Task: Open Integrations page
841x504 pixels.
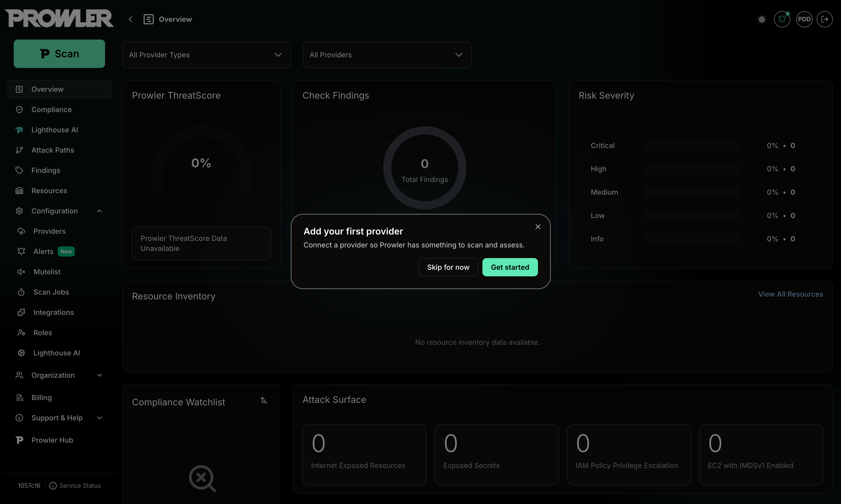Action: (59, 312)
